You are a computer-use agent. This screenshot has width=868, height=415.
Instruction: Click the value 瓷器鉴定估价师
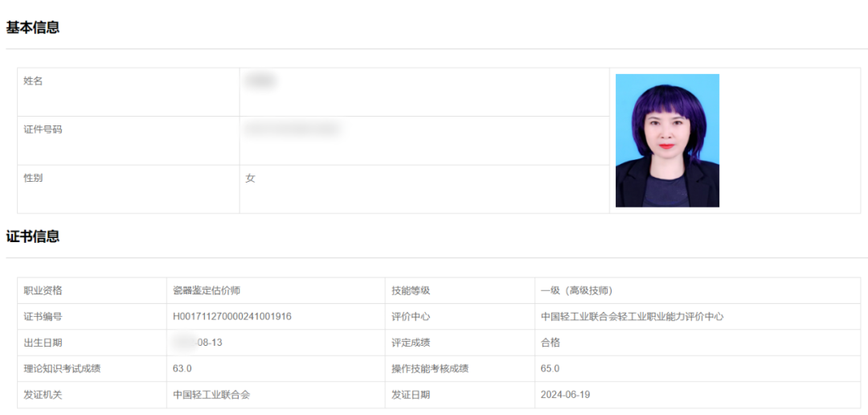point(207,290)
